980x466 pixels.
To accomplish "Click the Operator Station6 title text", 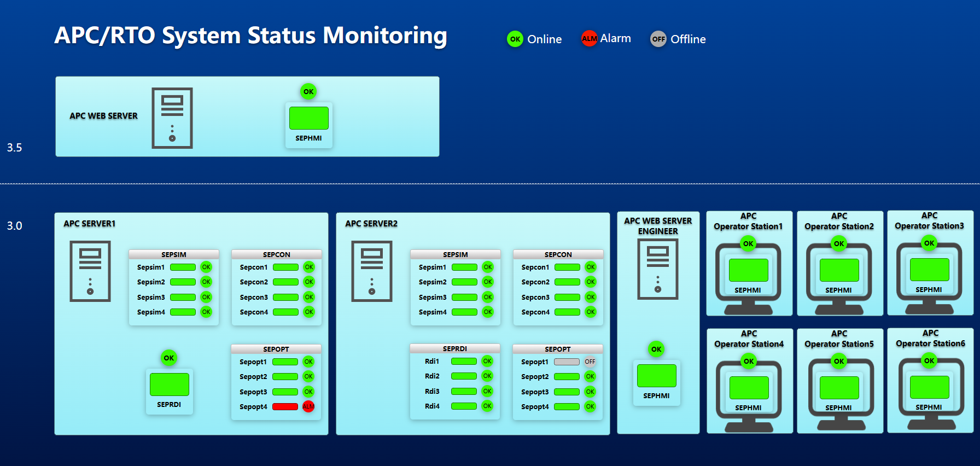I will (930, 338).
